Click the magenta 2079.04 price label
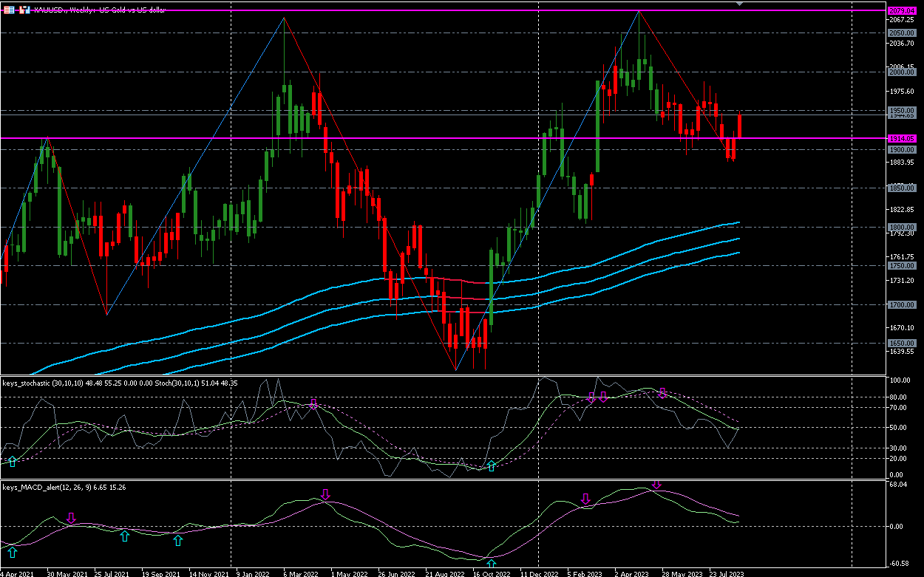 point(902,10)
